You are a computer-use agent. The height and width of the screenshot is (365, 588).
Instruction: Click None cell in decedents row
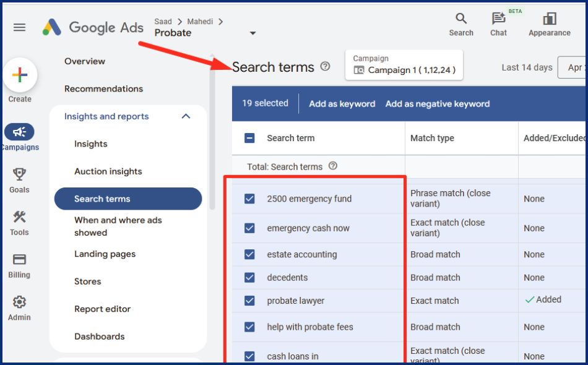click(534, 277)
